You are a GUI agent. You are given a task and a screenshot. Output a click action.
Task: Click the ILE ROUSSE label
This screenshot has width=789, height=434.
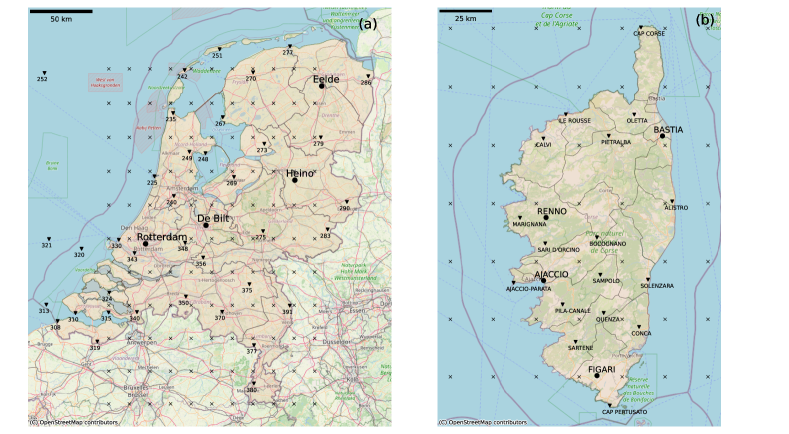pyautogui.click(x=575, y=121)
